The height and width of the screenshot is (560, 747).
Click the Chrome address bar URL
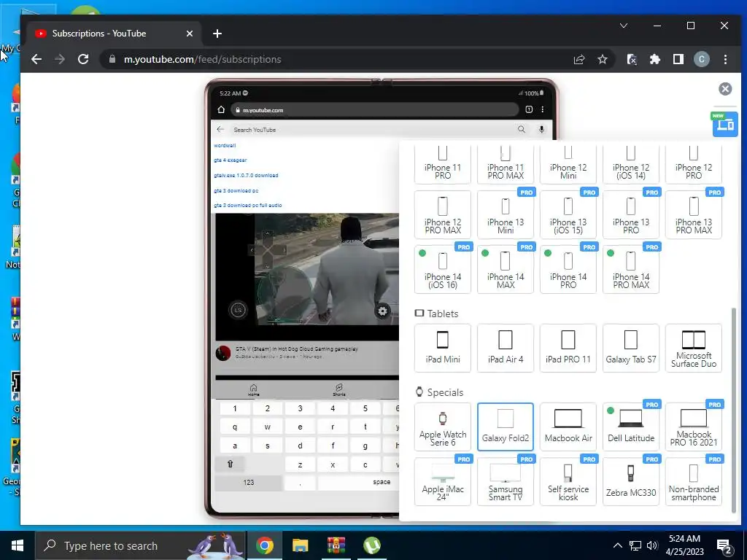click(x=203, y=59)
